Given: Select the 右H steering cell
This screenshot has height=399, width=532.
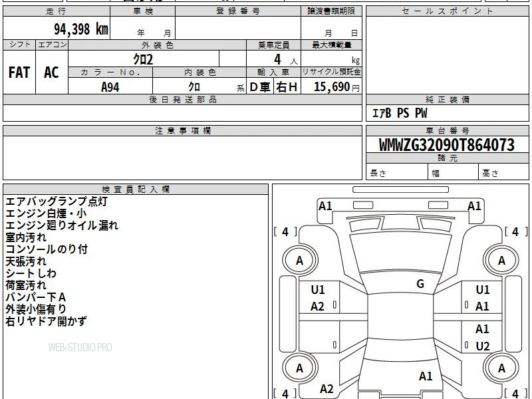Looking at the screenshot, I should (x=287, y=87).
